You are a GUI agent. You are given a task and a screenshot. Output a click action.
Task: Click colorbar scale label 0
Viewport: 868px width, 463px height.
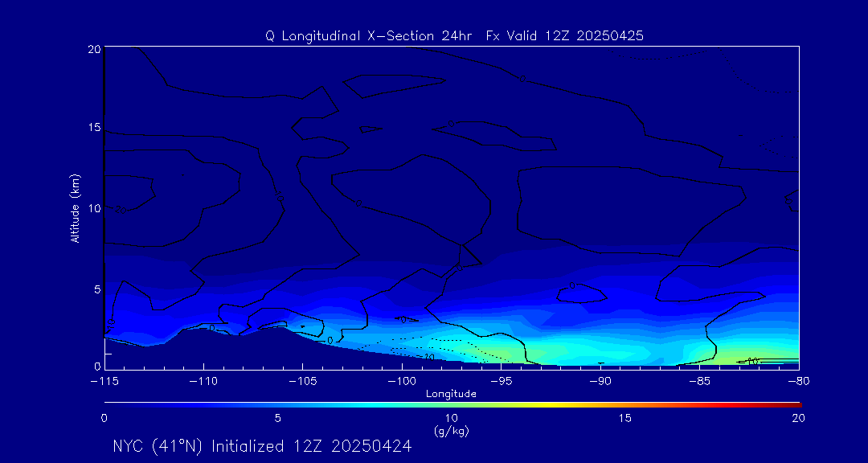pos(104,418)
